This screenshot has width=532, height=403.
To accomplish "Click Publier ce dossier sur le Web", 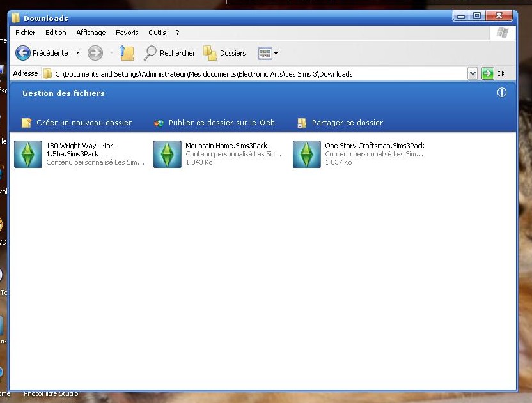I will coord(221,123).
